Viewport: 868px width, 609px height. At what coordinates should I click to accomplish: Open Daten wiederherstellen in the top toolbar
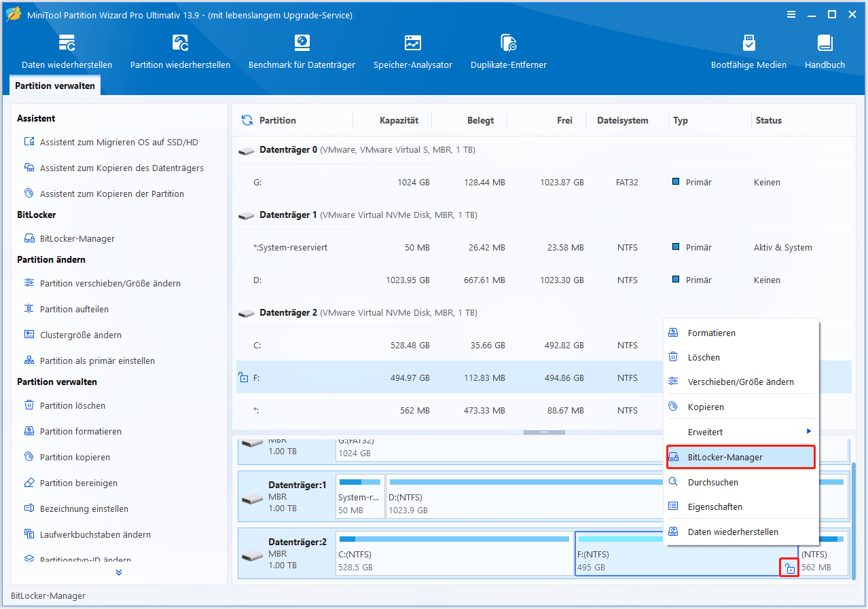click(67, 52)
